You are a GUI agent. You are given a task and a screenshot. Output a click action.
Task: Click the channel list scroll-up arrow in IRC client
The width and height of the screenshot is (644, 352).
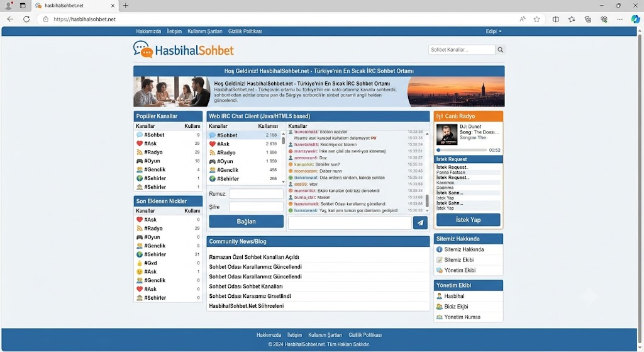click(x=283, y=134)
